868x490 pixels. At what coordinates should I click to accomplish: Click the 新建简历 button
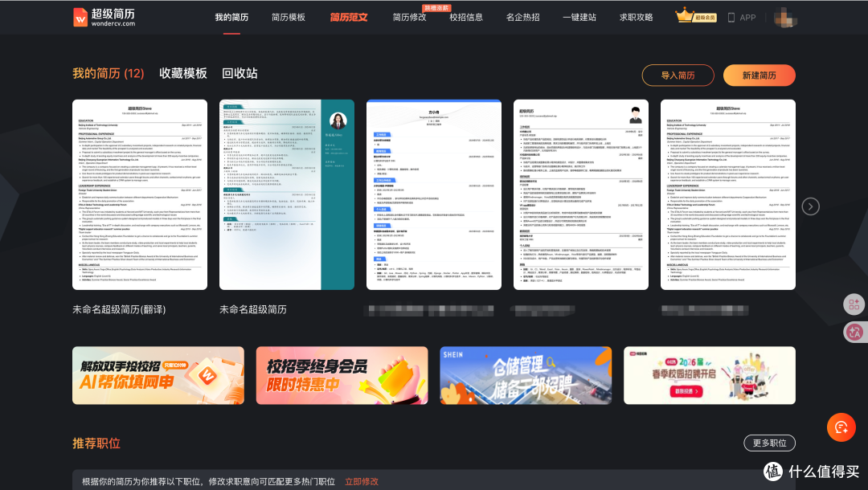[759, 76]
